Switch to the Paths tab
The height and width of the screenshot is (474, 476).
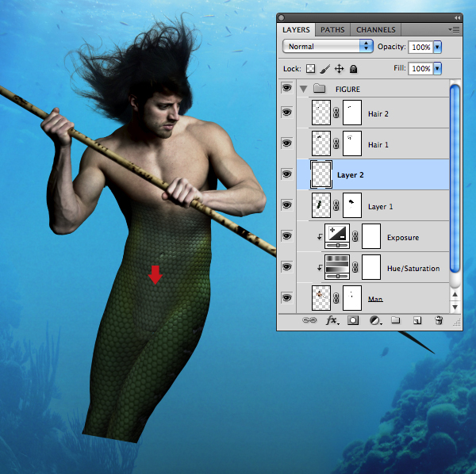pyautogui.click(x=332, y=29)
